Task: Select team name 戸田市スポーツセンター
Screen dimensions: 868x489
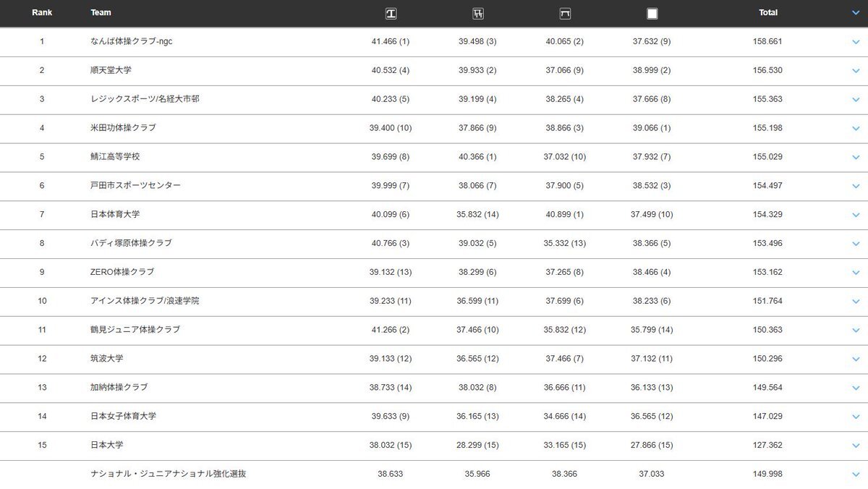Action: click(135, 186)
